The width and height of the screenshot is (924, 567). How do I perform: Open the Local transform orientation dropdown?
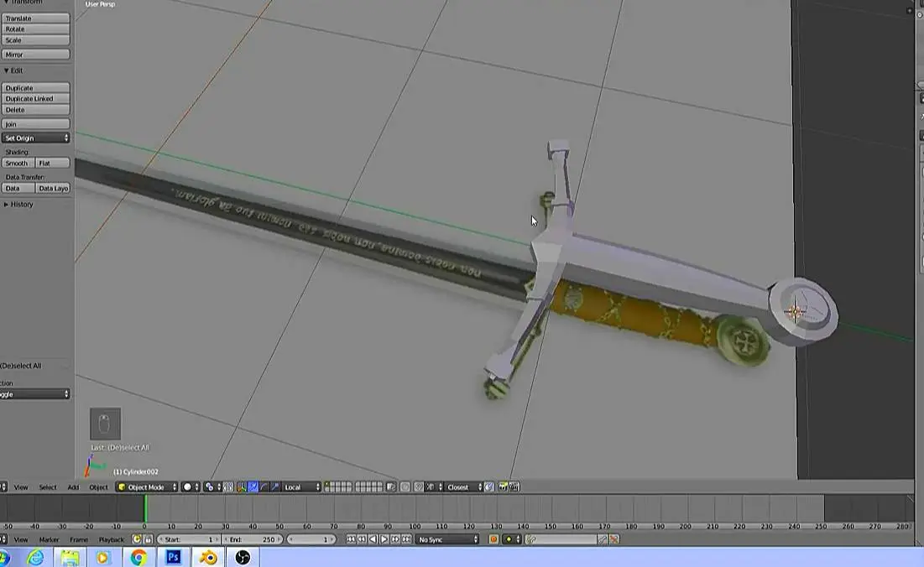click(x=301, y=486)
